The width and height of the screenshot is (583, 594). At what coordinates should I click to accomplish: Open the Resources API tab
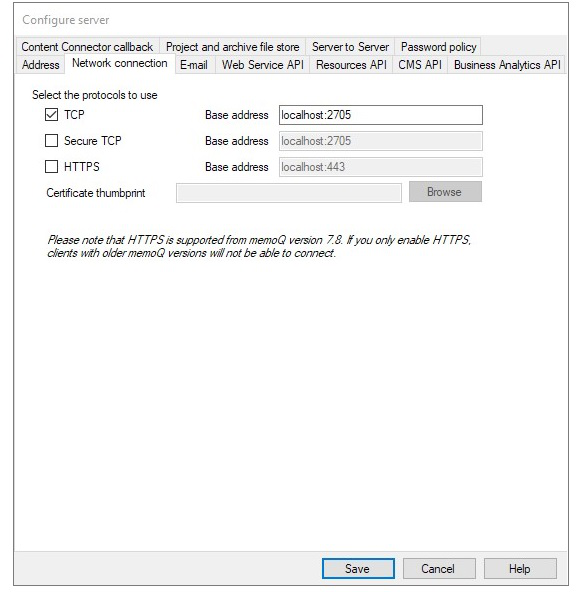click(351, 65)
